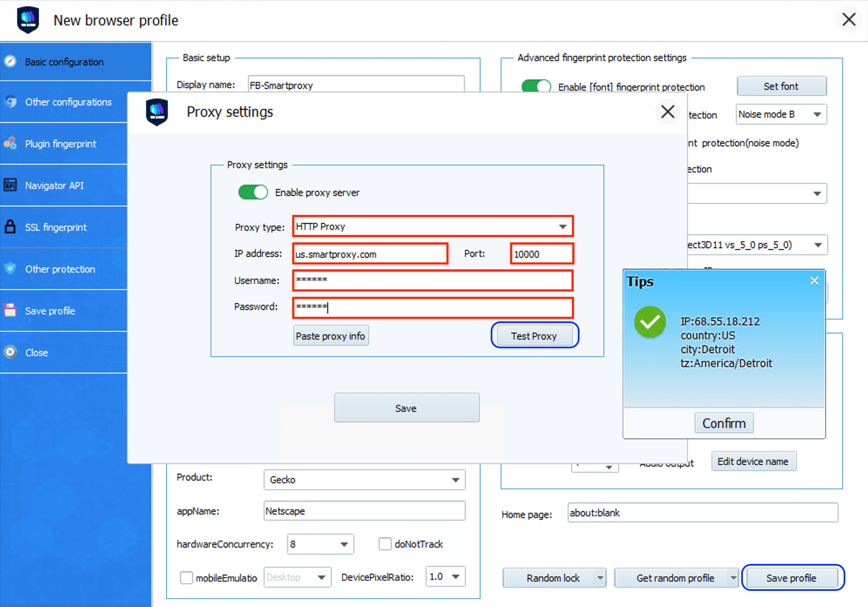Click the Other configurations icon in sidebar
The width and height of the screenshot is (868, 607).
[10, 101]
